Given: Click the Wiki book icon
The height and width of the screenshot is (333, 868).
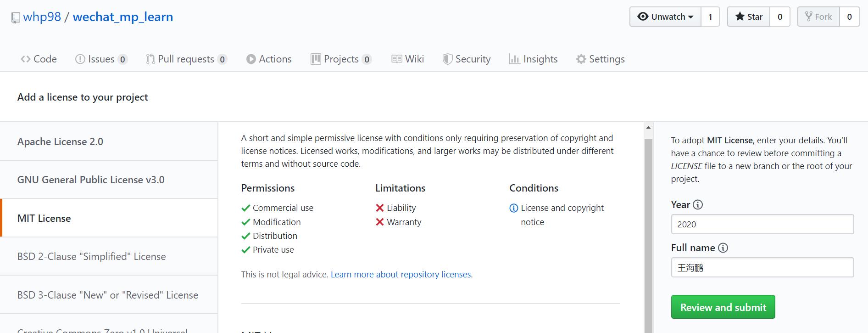Looking at the screenshot, I should coord(397,59).
